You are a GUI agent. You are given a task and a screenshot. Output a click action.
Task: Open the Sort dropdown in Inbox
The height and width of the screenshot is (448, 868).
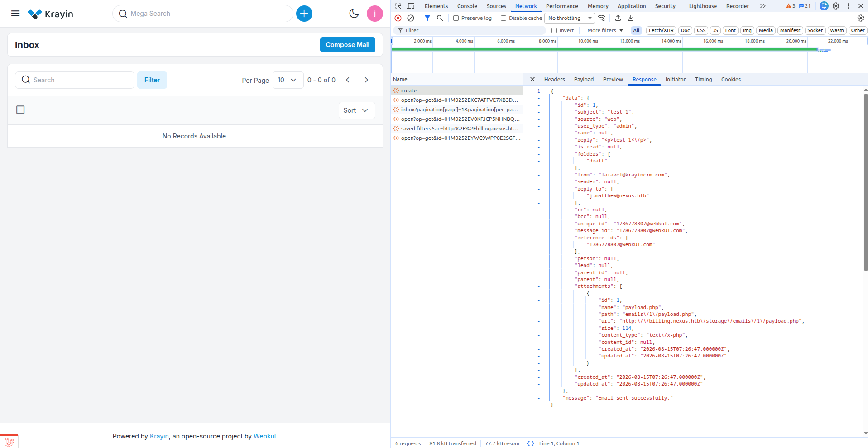point(357,110)
